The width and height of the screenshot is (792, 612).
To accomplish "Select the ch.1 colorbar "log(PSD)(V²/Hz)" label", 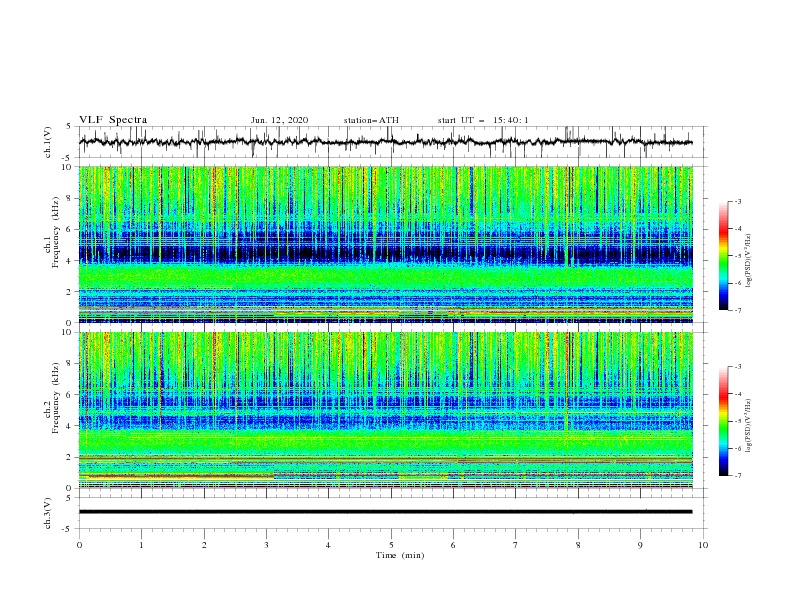I will coord(749,260).
